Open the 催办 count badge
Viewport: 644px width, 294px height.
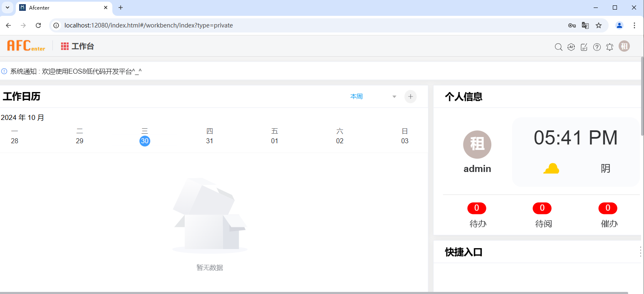(608, 208)
